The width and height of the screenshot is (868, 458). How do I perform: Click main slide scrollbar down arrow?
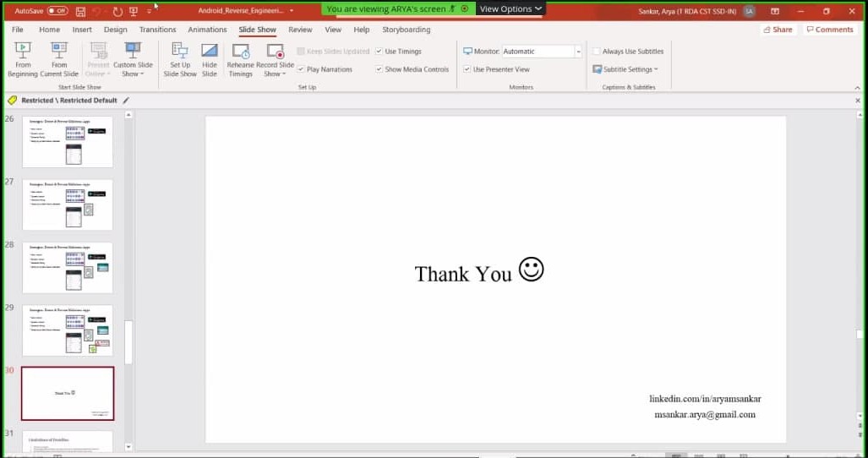point(860,416)
